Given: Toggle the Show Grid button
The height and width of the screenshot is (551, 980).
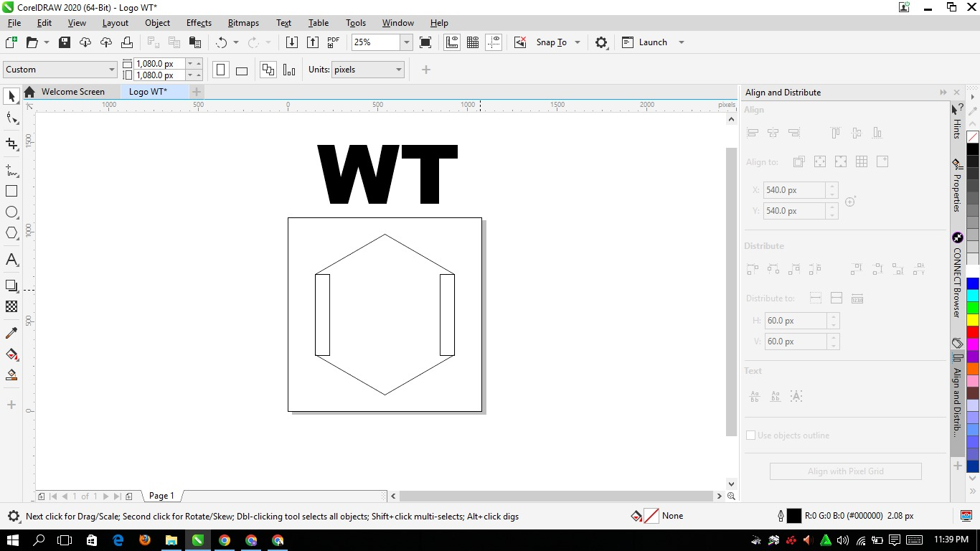Looking at the screenshot, I should [473, 42].
